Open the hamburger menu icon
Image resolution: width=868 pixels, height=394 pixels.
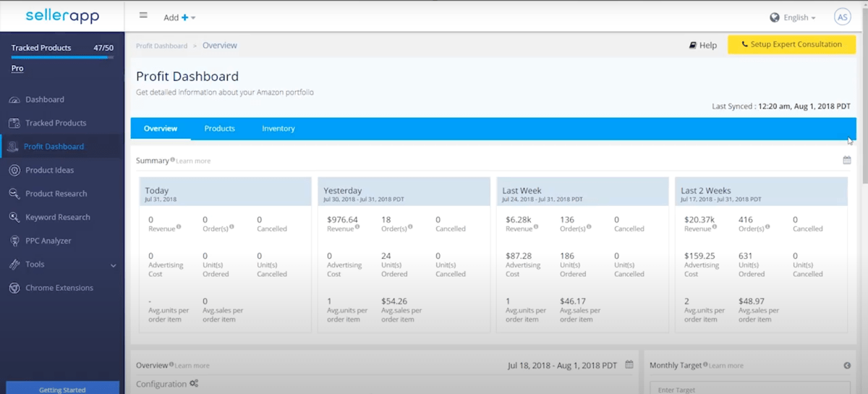click(143, 15)
